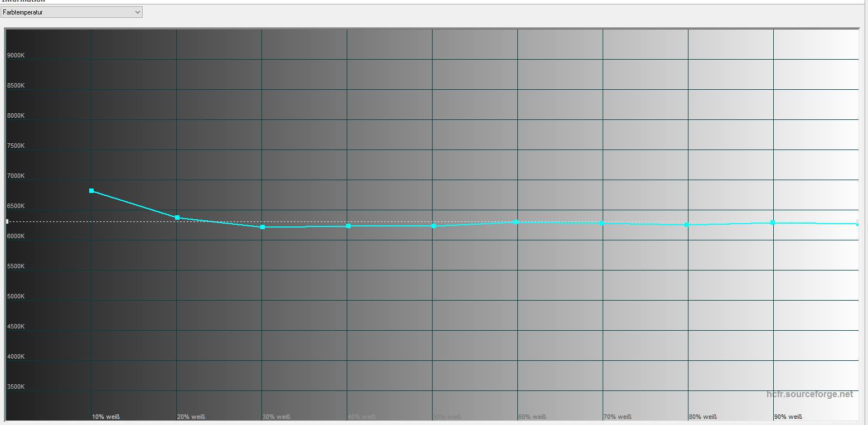Select the 20% weiß data point
Screen dimensions: 868x425
tap(177, 218)
